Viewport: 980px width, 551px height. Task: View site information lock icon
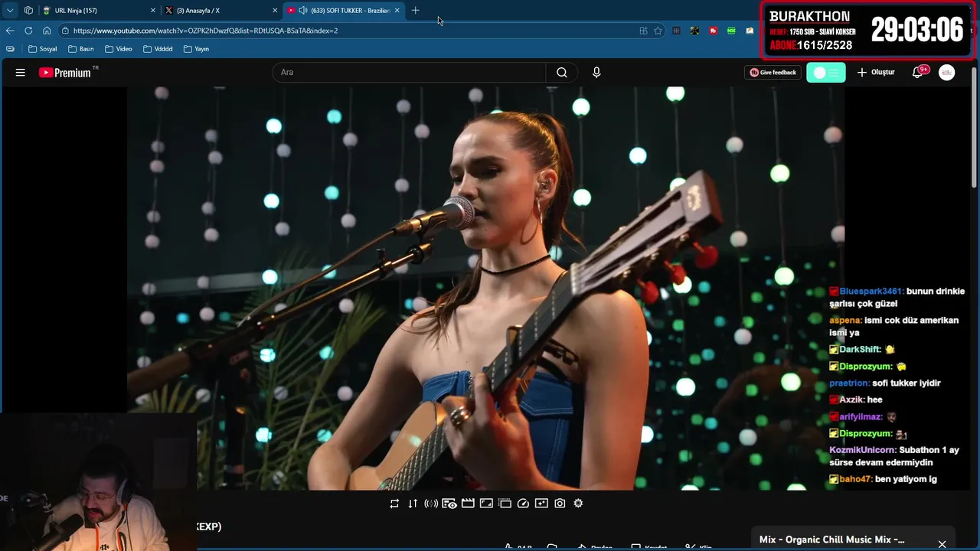[x=66, y=31]
